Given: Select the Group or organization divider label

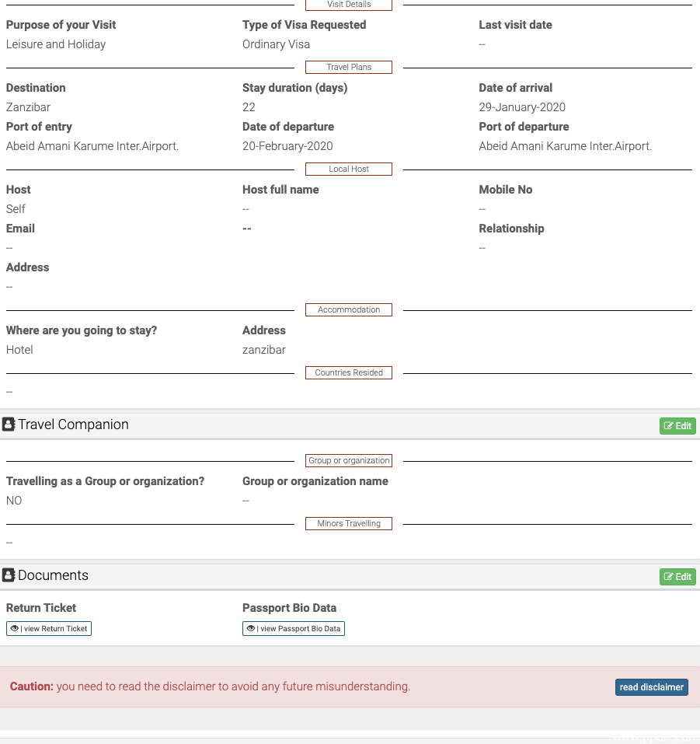Looking at the screenshot, I should point(349,460).
